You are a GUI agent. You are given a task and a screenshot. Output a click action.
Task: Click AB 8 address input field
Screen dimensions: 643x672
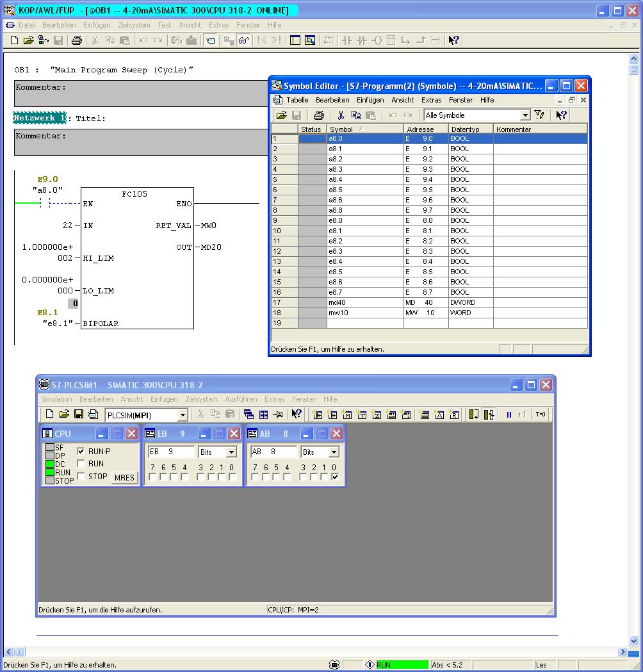[274, 452]
